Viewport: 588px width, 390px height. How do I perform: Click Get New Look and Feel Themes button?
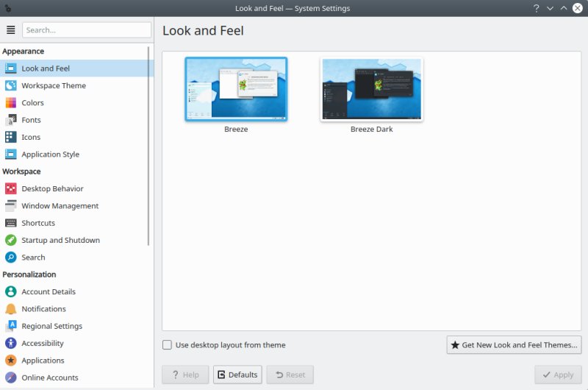pyautogui.click(x=514, y=345)
